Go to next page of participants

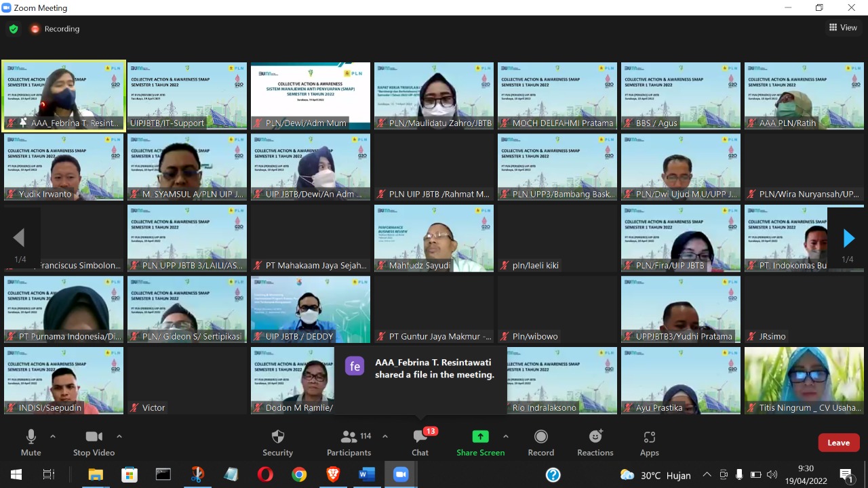(x=848, y=238)
